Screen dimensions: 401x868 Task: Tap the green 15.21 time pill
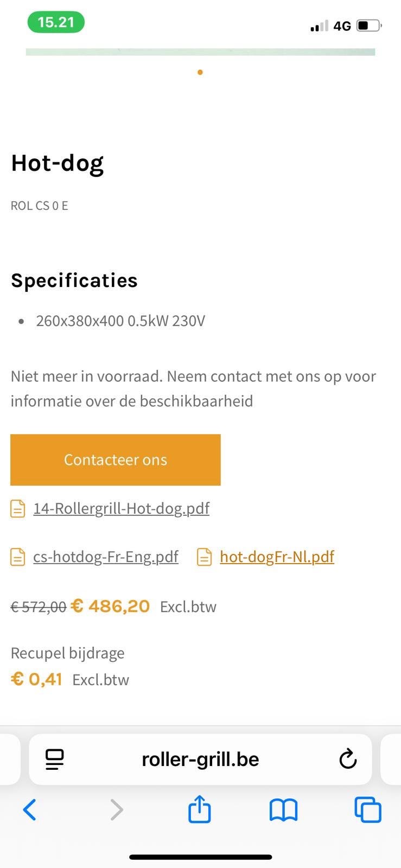click(x=56, y=22)
